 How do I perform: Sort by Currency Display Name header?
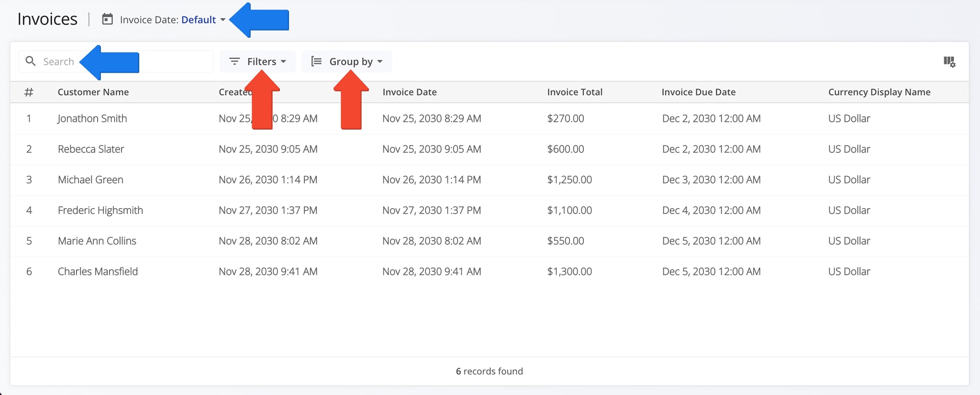pyautogui.click(x=880, y=92)
